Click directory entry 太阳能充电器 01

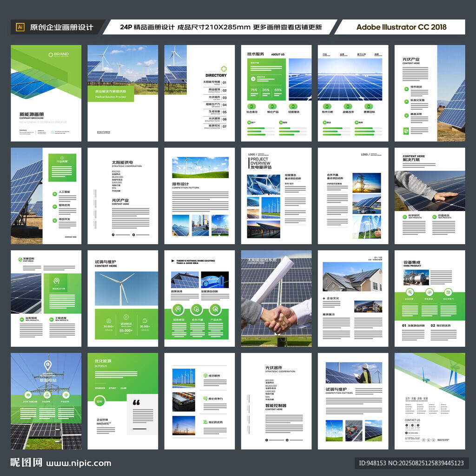[215, 82]
